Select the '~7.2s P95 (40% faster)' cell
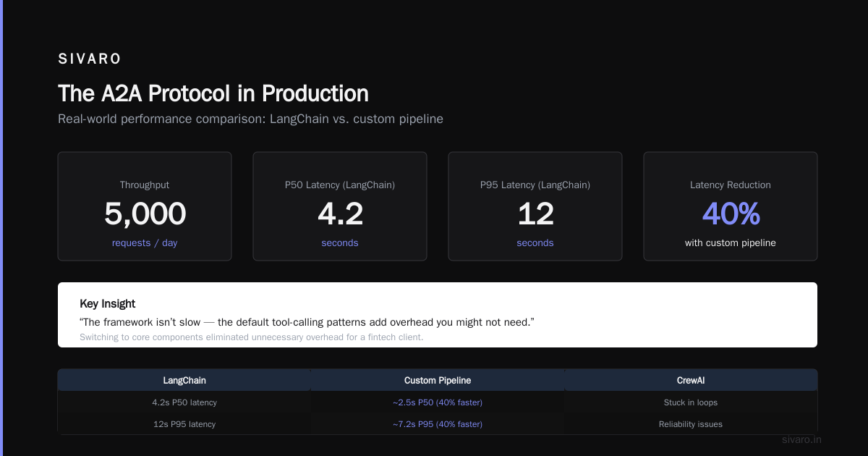The image size is (868, 456). coord(438,424)
